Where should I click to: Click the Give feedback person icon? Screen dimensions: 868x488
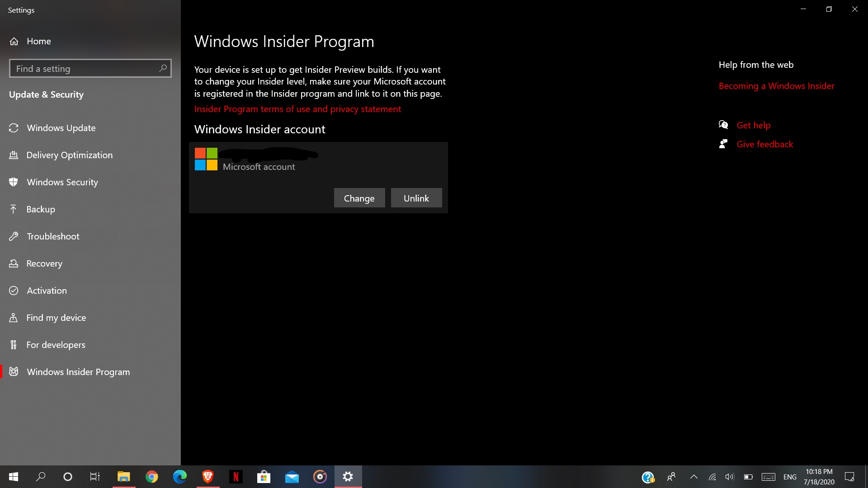tap(723, 144)
